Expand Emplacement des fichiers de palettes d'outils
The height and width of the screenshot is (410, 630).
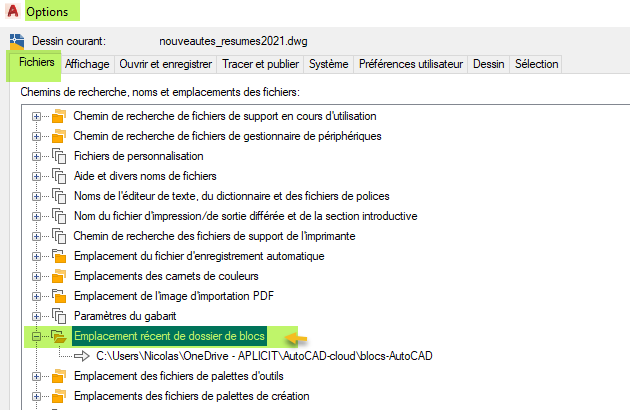click(x=38, y=376)
